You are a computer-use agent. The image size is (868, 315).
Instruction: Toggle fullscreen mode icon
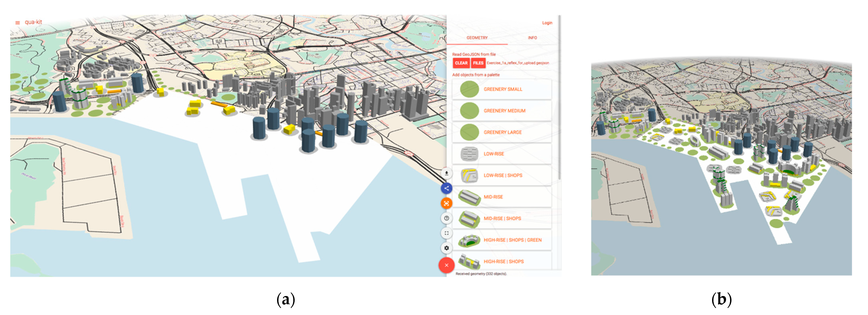(x=446, y=233)
